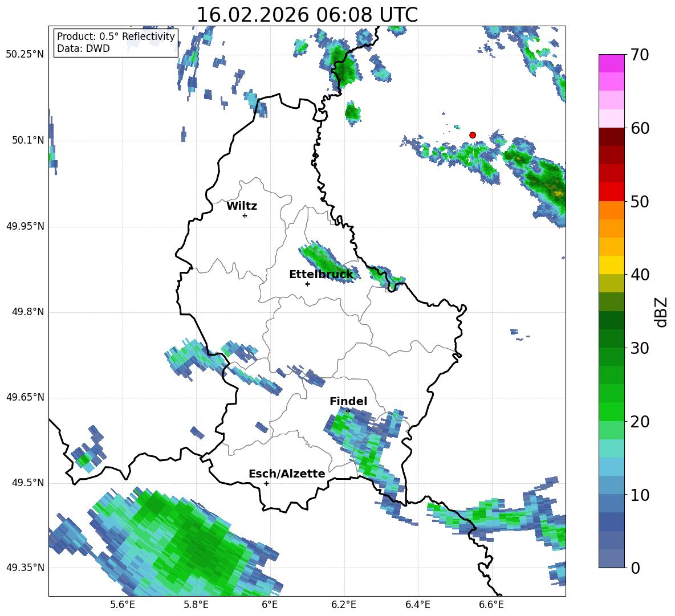This screenshot has height=616, width=675.
Task: Click the 5.6°E longitude label
Action: tap(123, 605)
